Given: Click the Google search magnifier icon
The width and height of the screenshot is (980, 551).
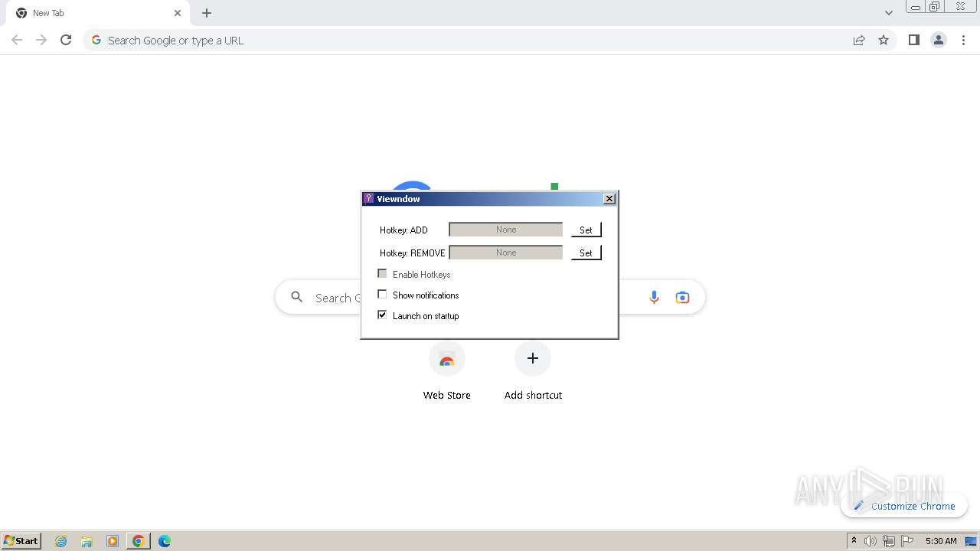Looking at the screenshot, I should tap(297, 298).
